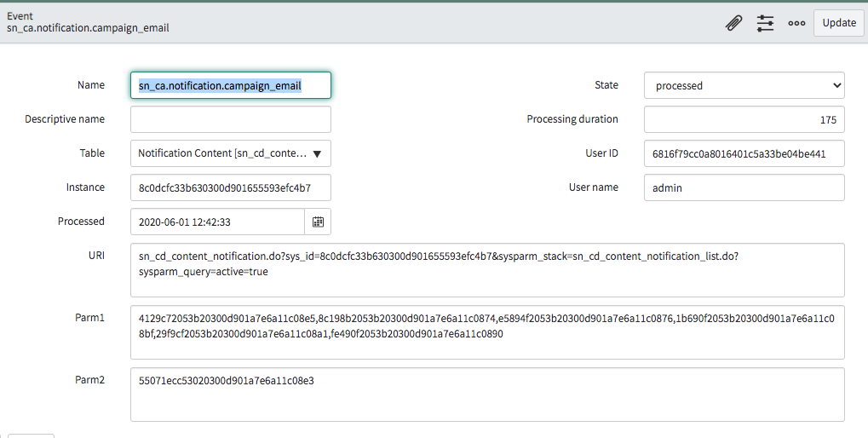Viewport: 868px width, 438px height.
Task: Click the Instance field label
Action: (x=85, y=187)
